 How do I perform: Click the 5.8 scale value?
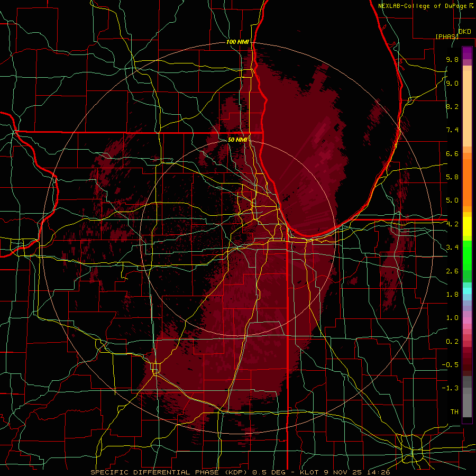(452, 177)
